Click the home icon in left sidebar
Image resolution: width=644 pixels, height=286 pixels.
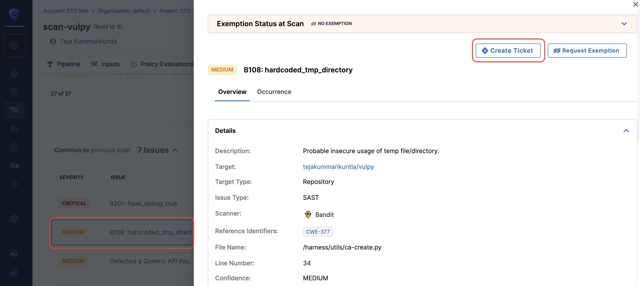tap(14, 73)
